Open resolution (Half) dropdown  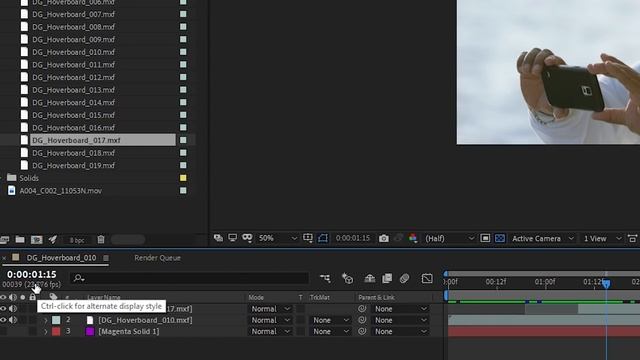(x=449, y=238)
